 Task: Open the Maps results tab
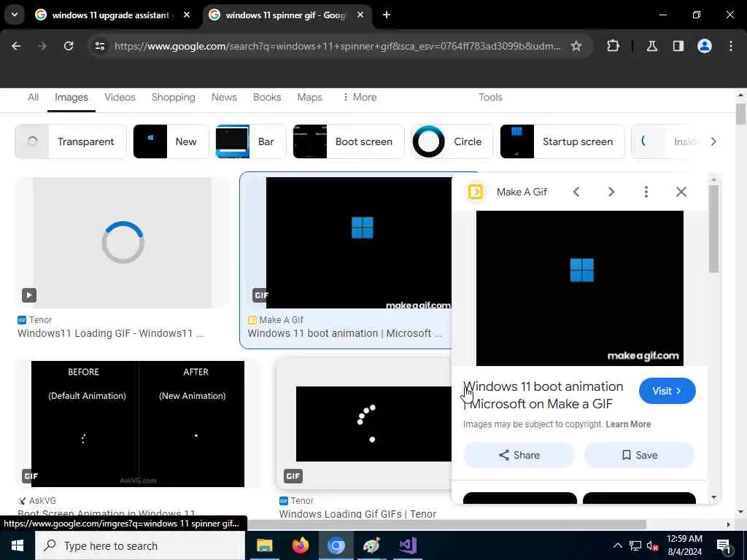tap(309, 97)
